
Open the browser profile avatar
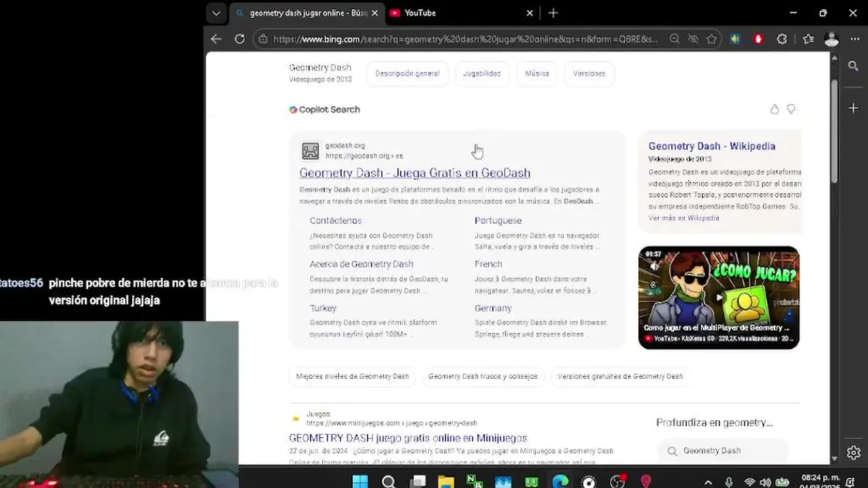832,39
